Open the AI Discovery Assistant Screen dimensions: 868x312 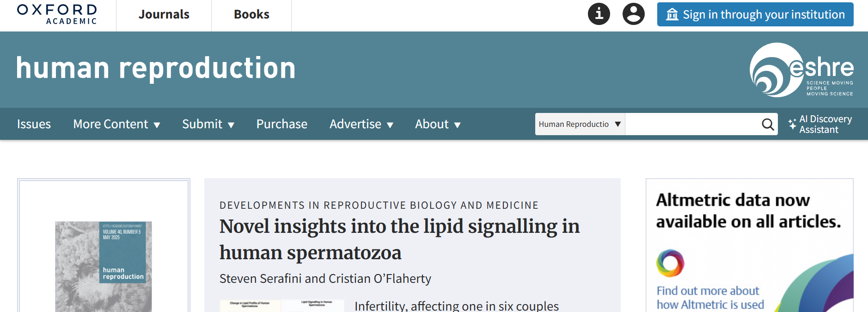(x=820, y=124)
